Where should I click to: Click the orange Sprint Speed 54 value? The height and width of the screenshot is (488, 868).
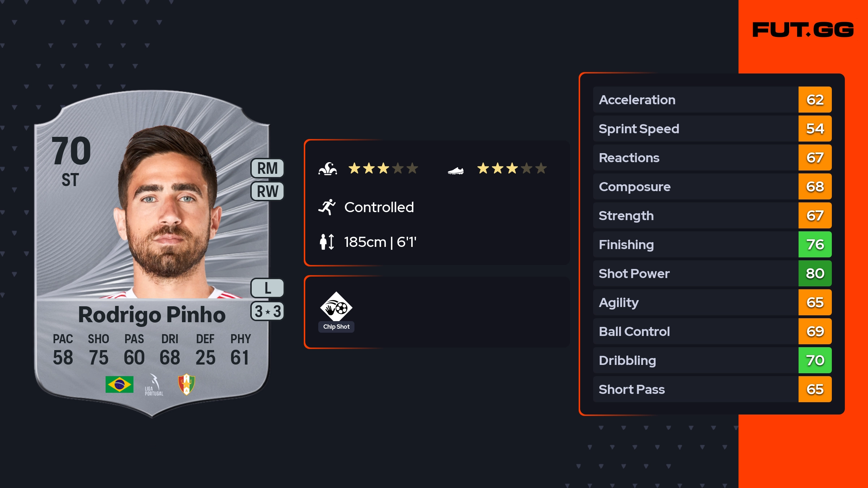click(x=815, y=129)
